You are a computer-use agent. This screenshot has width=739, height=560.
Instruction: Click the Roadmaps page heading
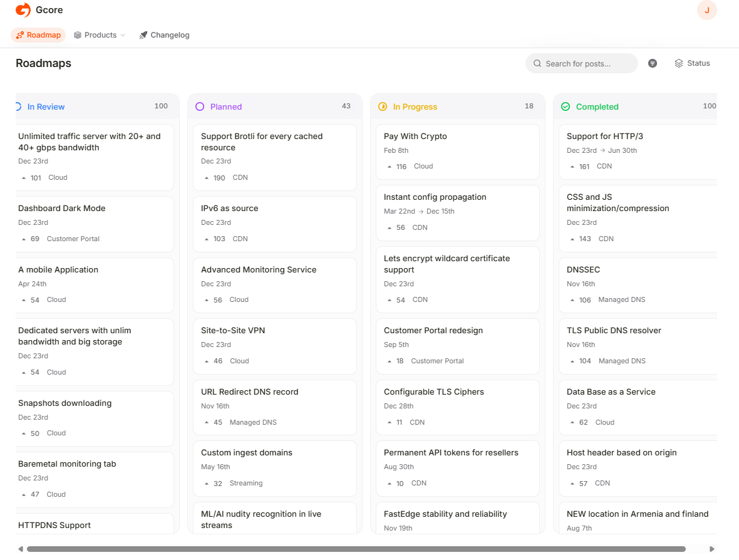click(43, 63)
